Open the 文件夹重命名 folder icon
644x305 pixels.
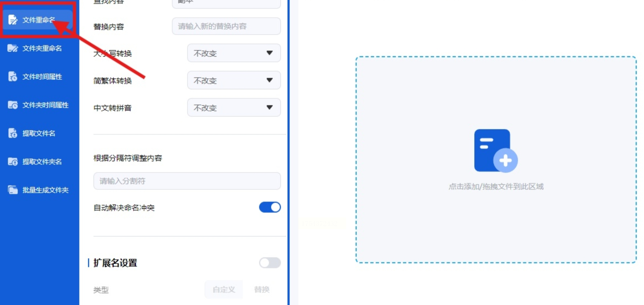pos(12,48)
